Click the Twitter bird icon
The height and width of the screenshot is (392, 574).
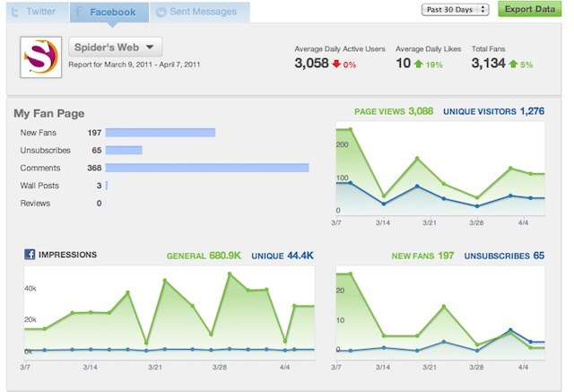[x=15, y=12]
